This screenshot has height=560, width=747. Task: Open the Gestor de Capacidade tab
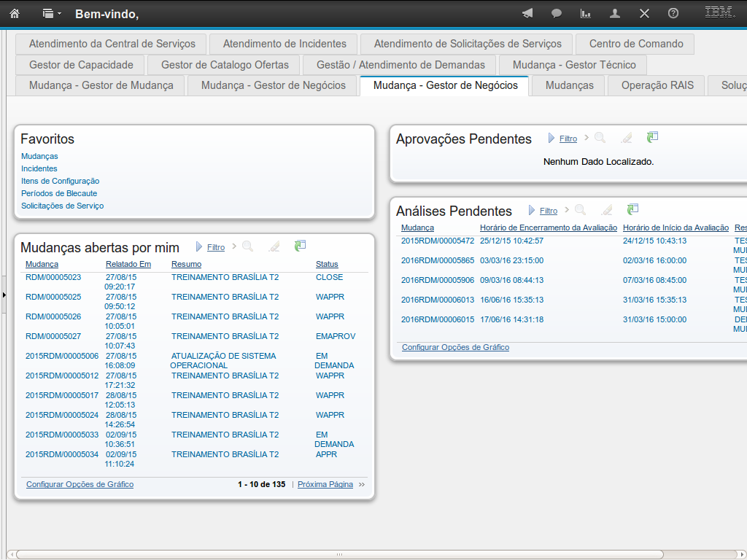click(81, 65)
